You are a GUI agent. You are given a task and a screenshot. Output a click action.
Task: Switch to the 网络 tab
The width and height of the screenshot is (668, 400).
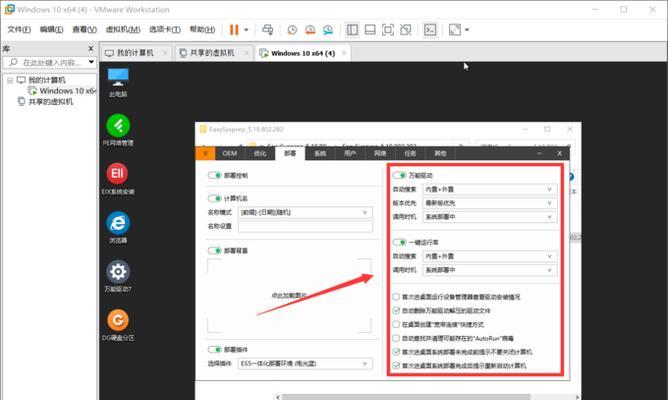click(380, 153)
